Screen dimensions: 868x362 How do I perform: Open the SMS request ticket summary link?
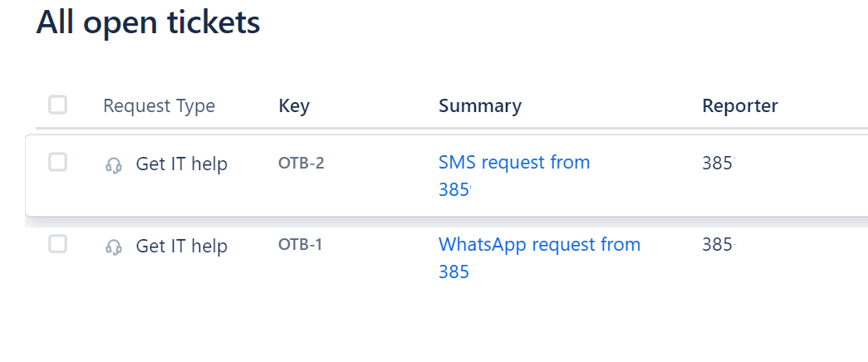pos(514,163)
